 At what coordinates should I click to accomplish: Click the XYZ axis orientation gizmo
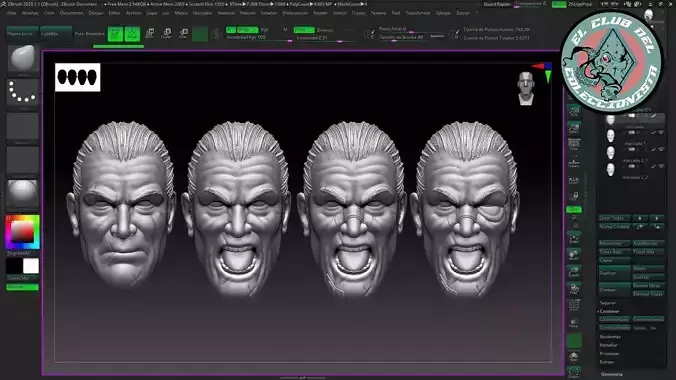pyautogui.click(x=543, y=72)
